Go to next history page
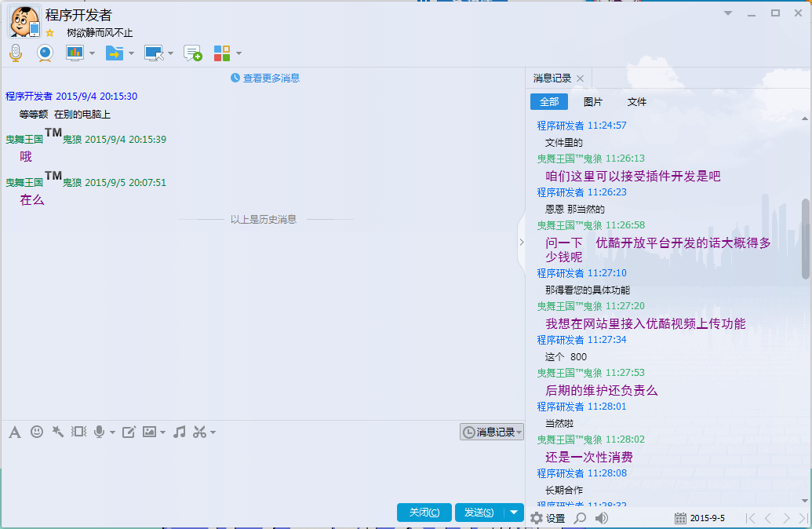The width and height of the screenshot is (812, 529). (786, 518)
